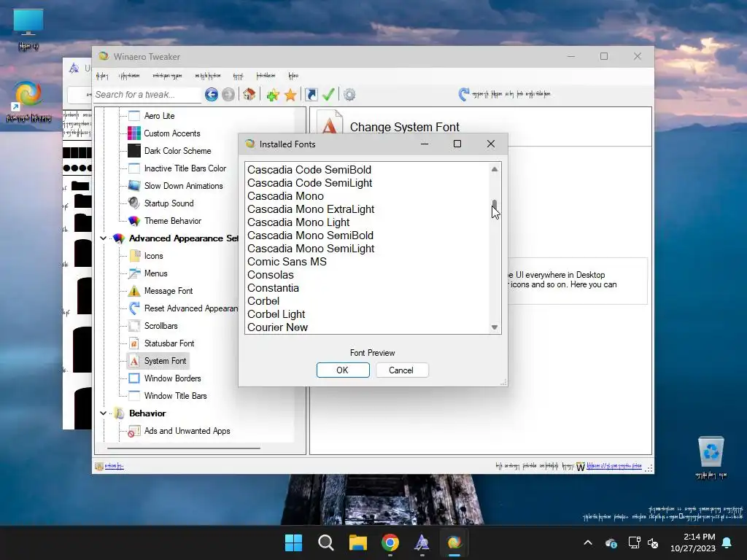This screenshot has height=560, width=747.
Task: Select Cascadia Mono SemiLight font
Action: pos(311,249)
